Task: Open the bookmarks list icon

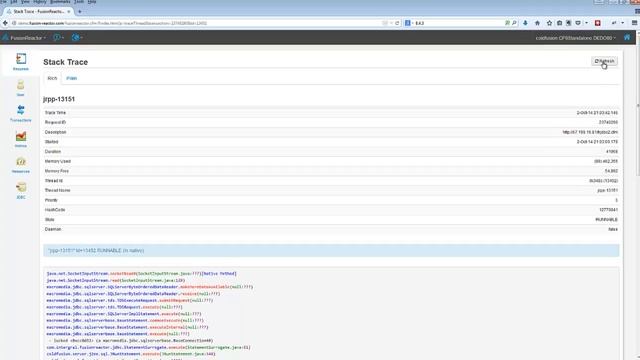Action: [559, 23]
